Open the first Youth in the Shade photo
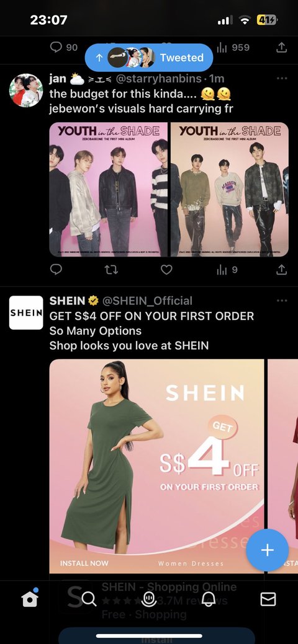Image resolution: width=298 pixels, height=644 pixels. point(108,189)
